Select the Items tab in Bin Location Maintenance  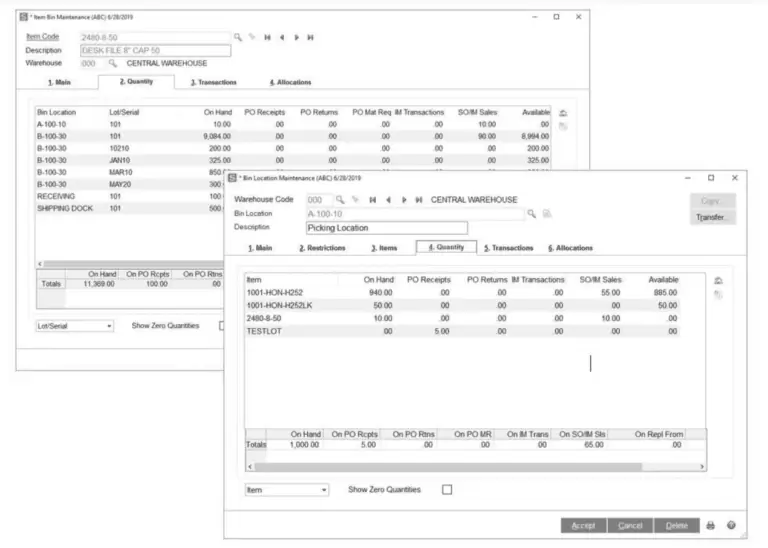point(384,248)
